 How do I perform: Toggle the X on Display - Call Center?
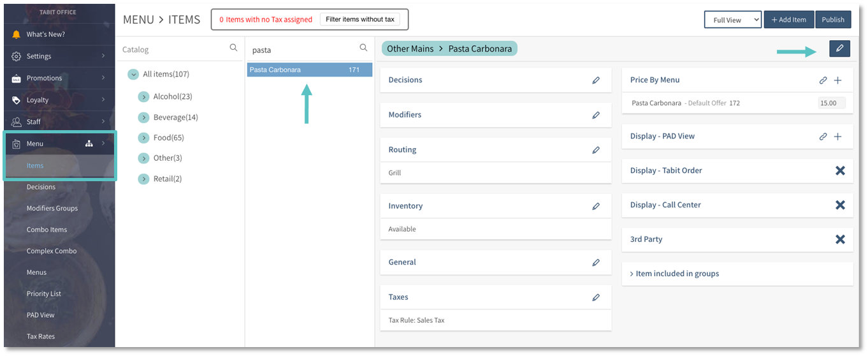pos(839,205)
